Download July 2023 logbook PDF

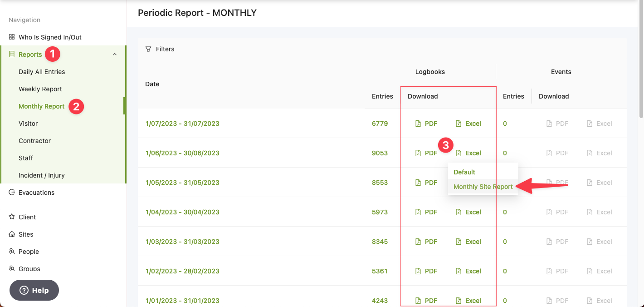click(426, 124)
